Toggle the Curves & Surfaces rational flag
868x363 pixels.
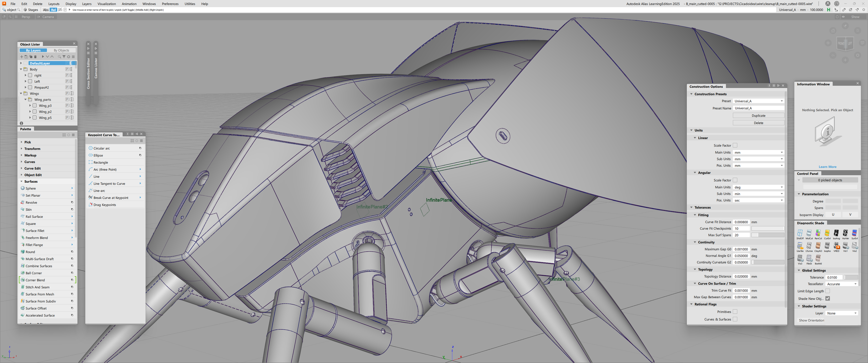[735, 319]
